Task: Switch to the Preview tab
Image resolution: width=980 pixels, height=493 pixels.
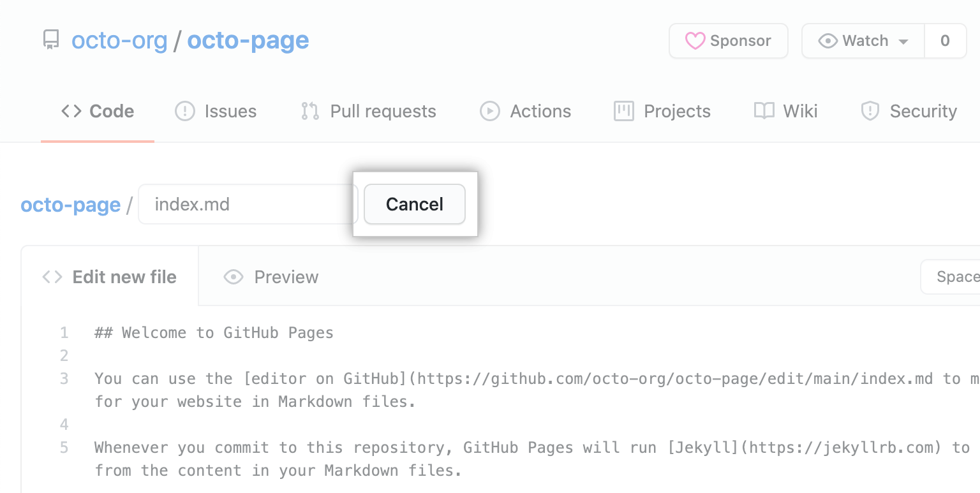Action: [x=286, y=276]
